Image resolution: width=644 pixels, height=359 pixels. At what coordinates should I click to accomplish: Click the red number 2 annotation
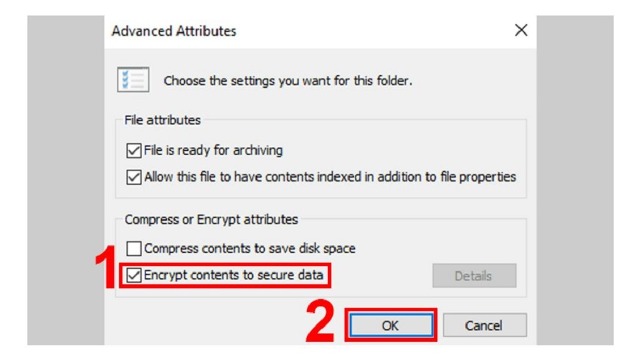click(x=320, y=321)
